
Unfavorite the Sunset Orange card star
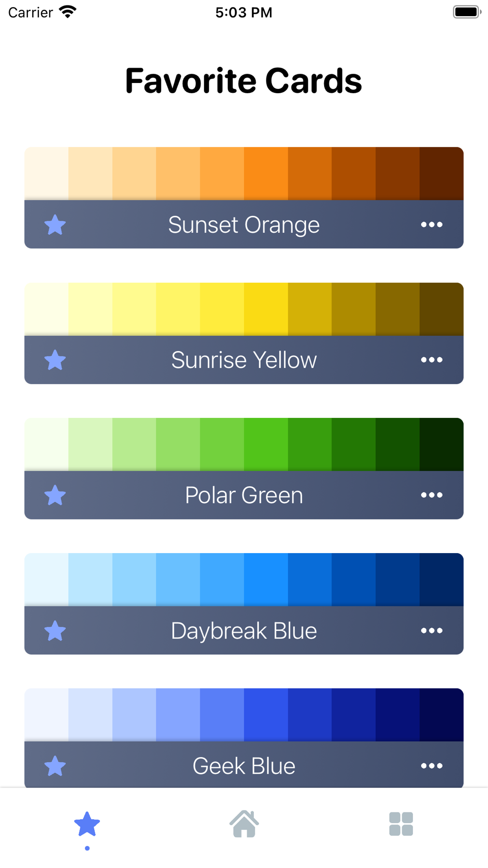[55, 225]
